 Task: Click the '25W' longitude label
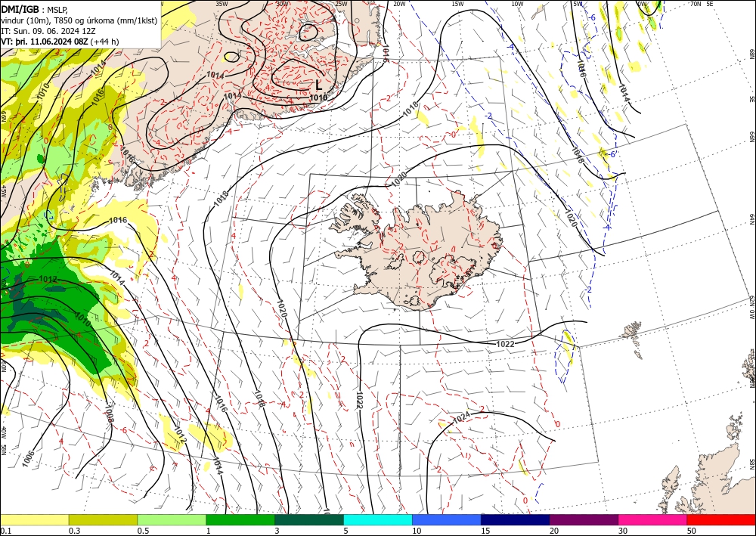pyautogui.click(x=342, y=4)
